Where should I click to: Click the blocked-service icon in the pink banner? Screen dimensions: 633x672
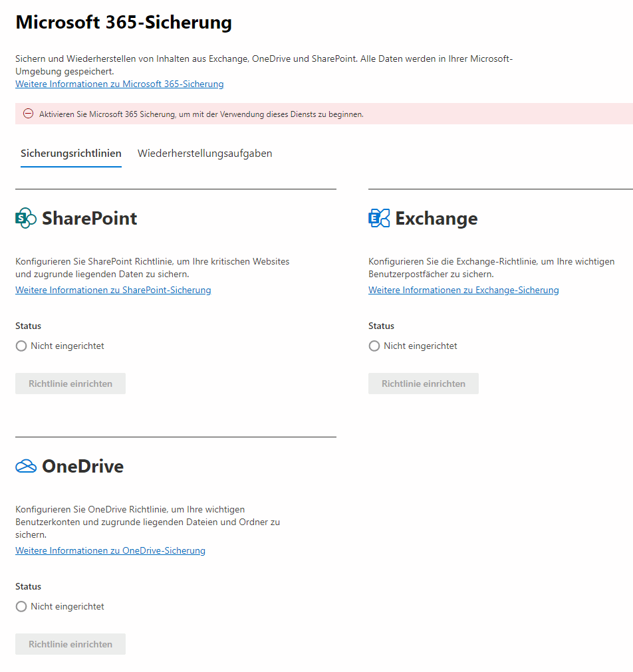click(x=27, y=114)
